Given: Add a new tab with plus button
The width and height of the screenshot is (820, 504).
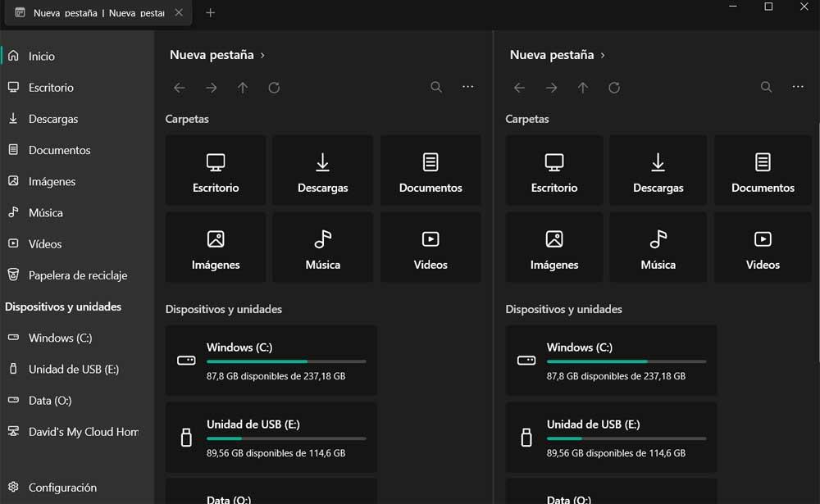Looking at the screenshot, I should point(210,12).
